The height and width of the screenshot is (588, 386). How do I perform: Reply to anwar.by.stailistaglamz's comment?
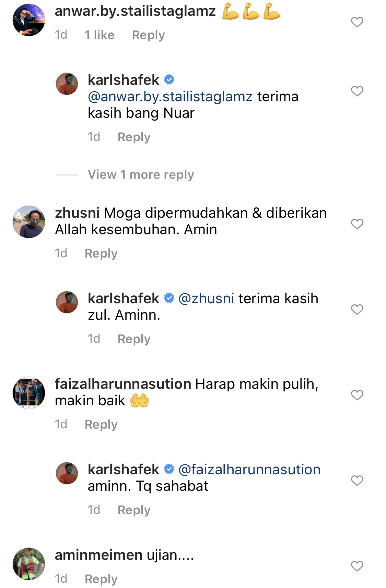[x=148, y=35]
